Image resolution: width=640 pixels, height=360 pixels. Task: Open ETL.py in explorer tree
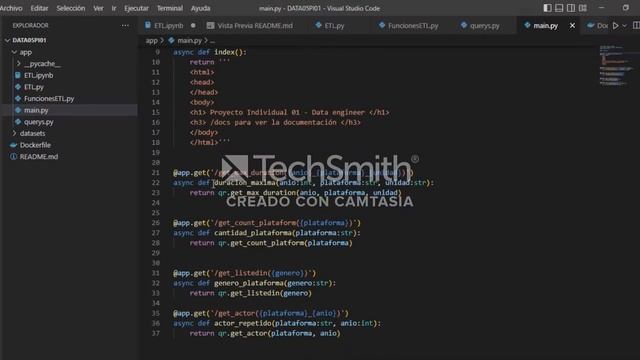tap(33, 87)
